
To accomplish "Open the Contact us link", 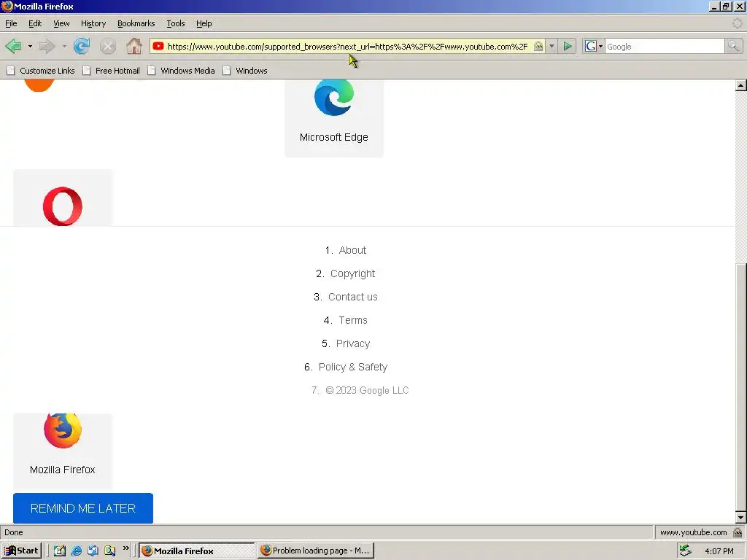I will point(352,297).
